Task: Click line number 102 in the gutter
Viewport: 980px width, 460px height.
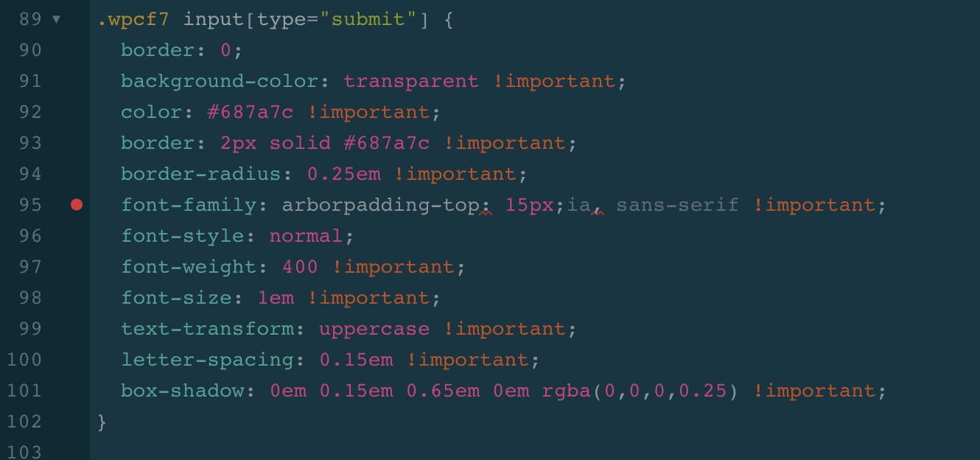Action: coord(25,422)
